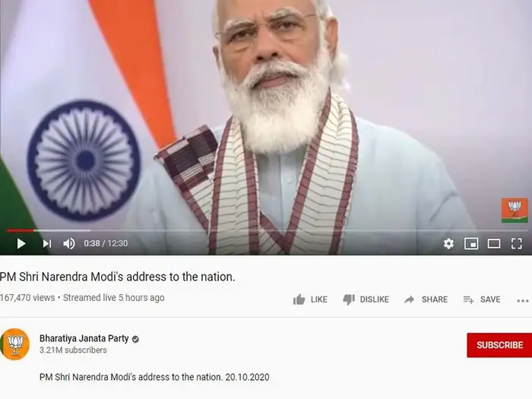Click the LIKE label text

pyautogui.click(x=319, y=299)
